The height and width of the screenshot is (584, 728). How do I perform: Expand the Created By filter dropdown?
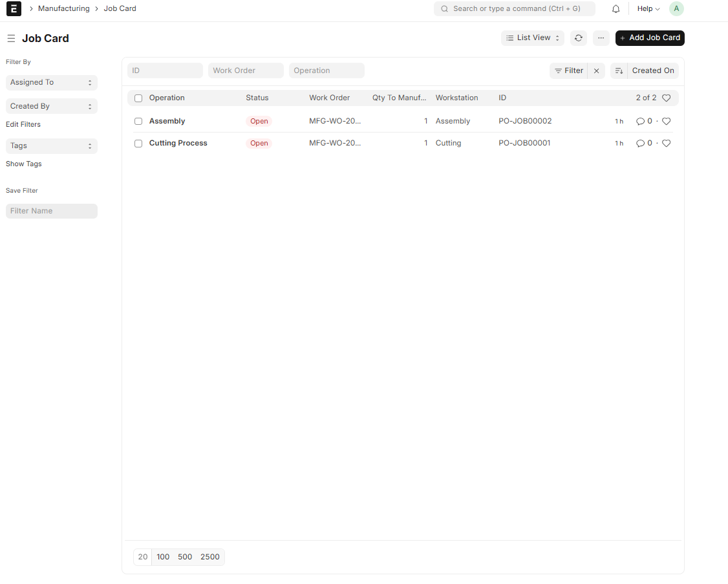(52, 107)
